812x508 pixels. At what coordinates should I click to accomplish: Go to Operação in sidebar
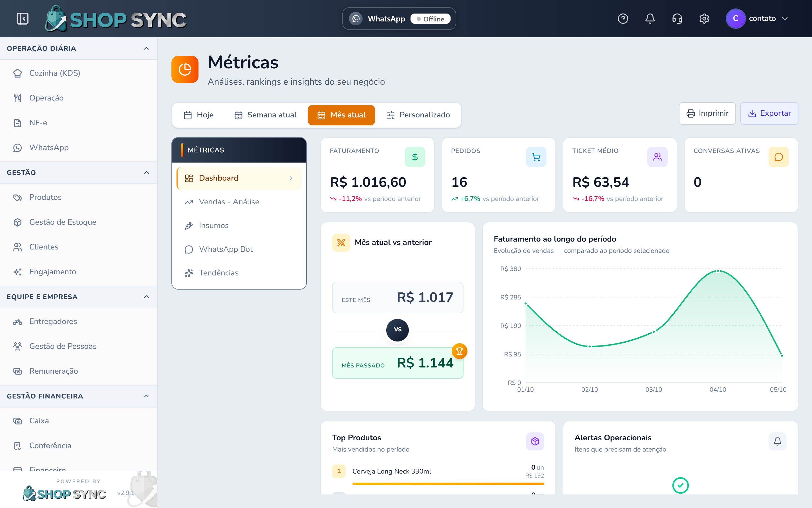click(78, 98)
